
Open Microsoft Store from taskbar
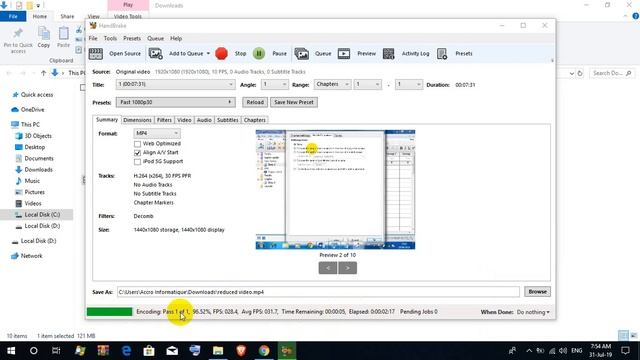click(x=149, y=351)
